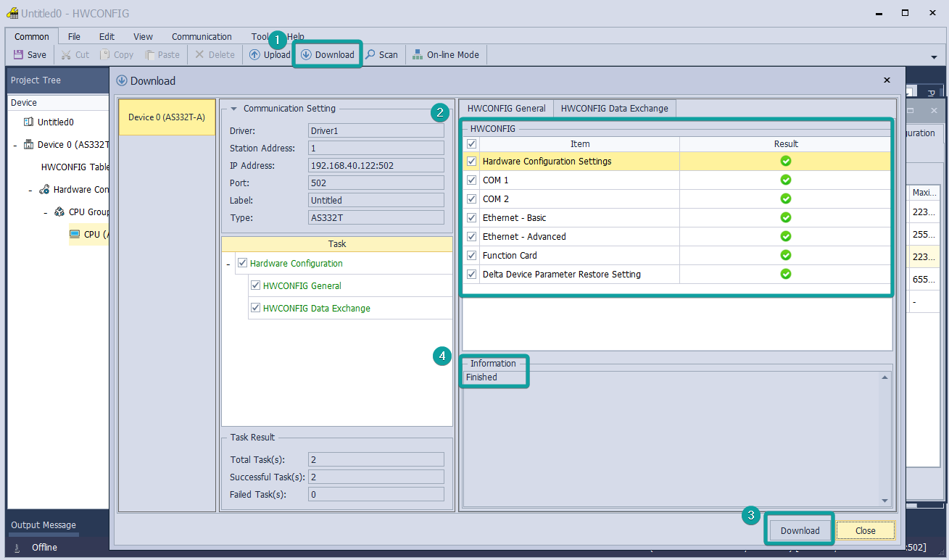
Task: Click the Save icon in toolbar
Action: (19, 55)
